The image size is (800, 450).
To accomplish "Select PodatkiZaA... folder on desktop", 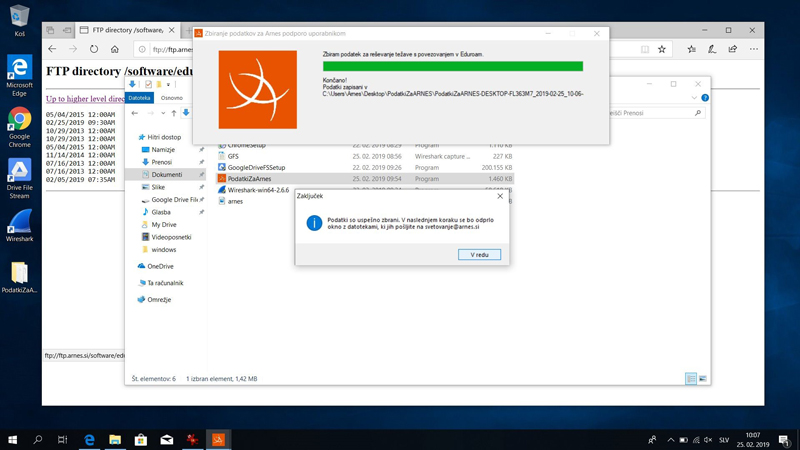I will pyautogui.click(x=19, y=278).
